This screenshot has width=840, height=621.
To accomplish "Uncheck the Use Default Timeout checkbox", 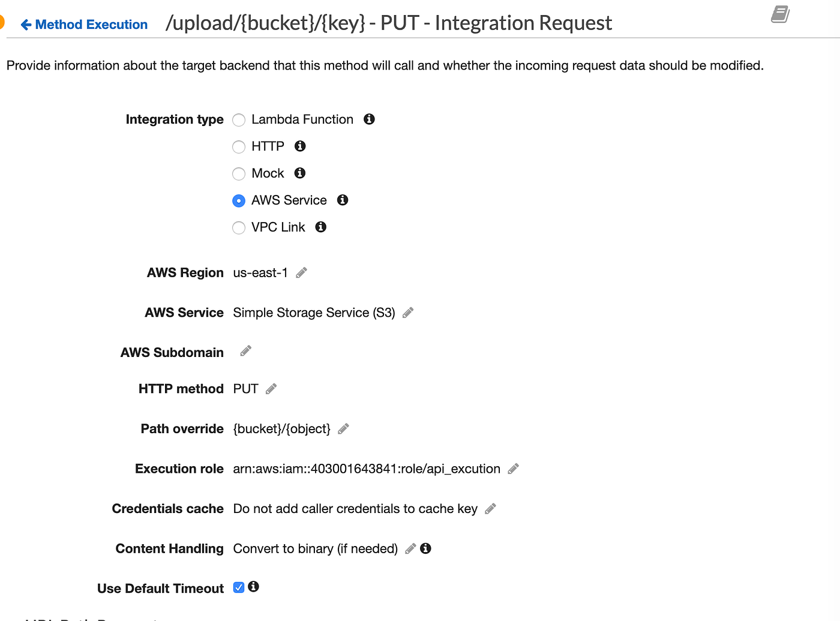I will pos(239,587).
